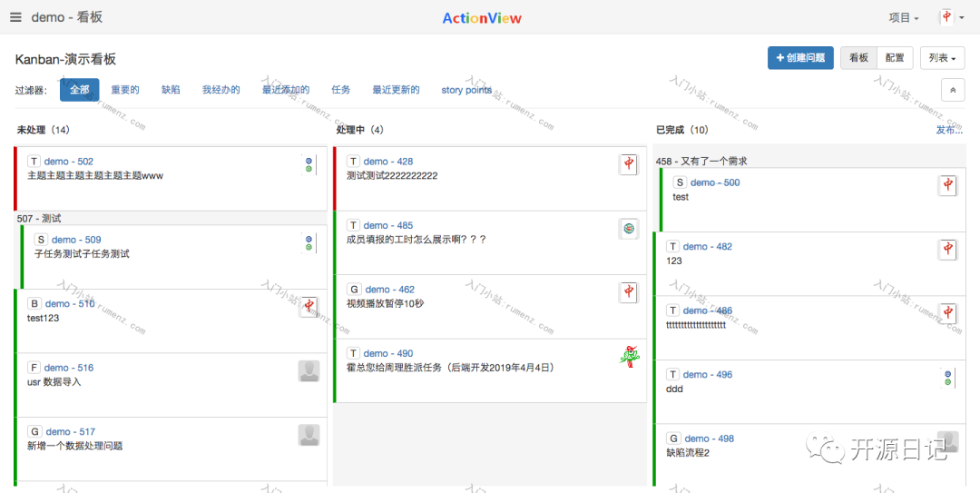Click the T type icon of demo - 485
Image resolution: width=980 pixels, height=493 pixels.
coord(353,225)
